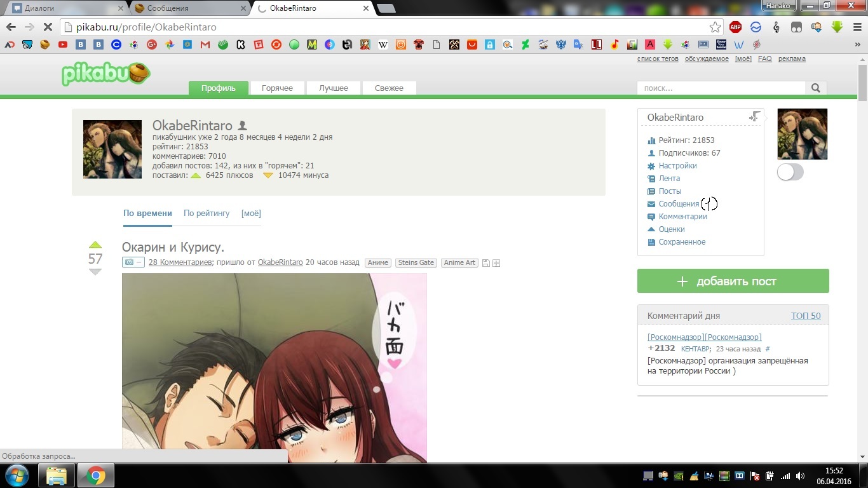
Task: Open the список тегов link
Action: coord(658,58)
